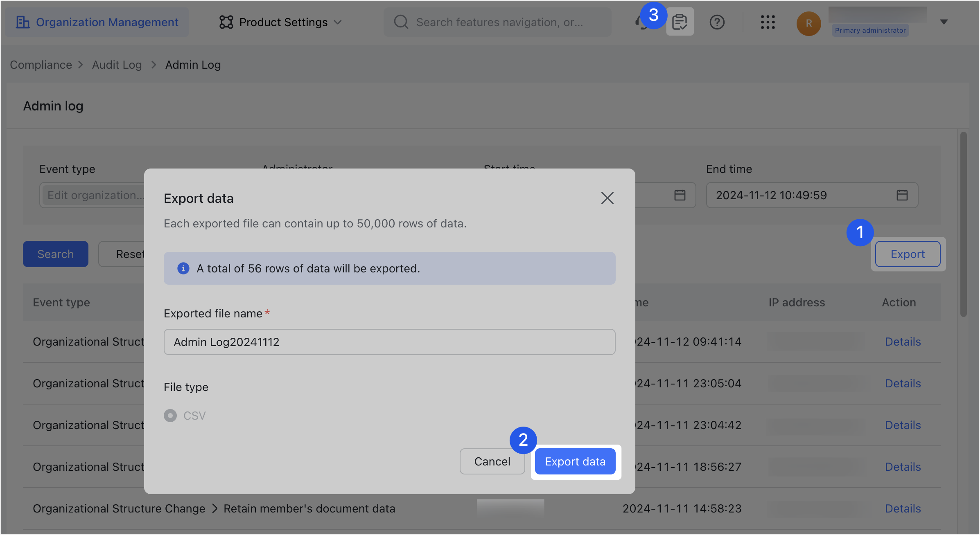Expand the account menu arrow
Screen dimensions: 980x535
click(944, 22)
